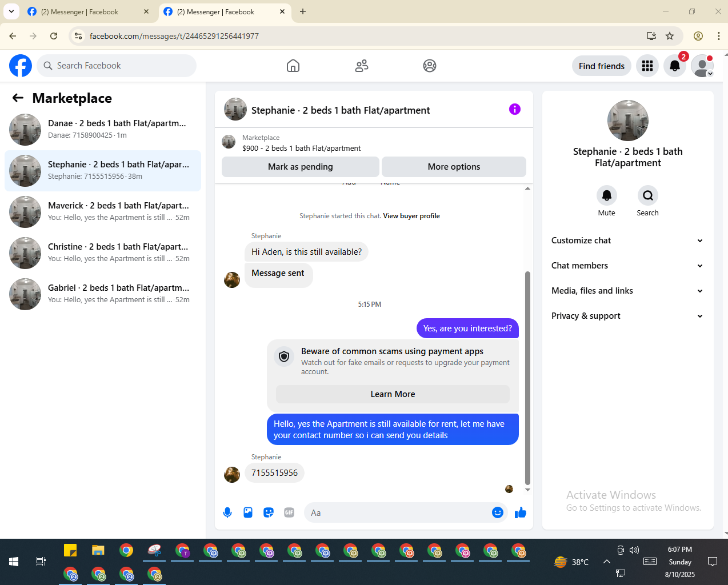Click the $900 listing thumbnail in chat header
The height and width of the screenshot is (585, 728).
click(229, 142)
